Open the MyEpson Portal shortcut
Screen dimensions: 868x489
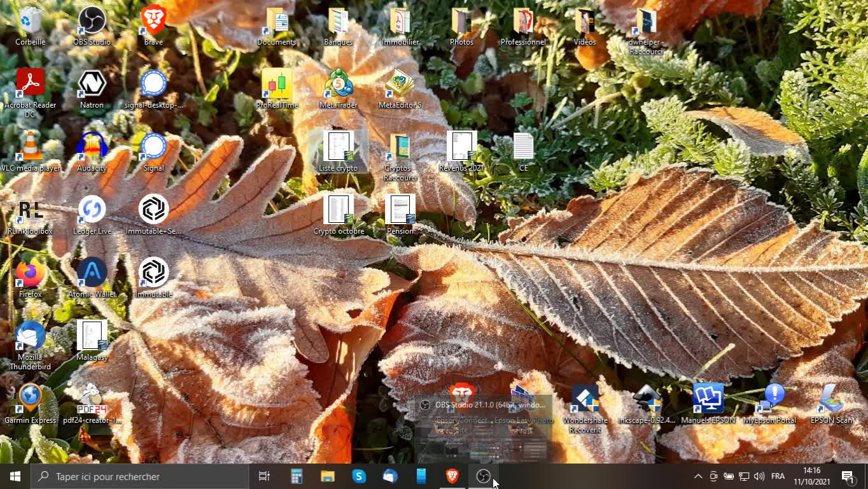(769, 404)
